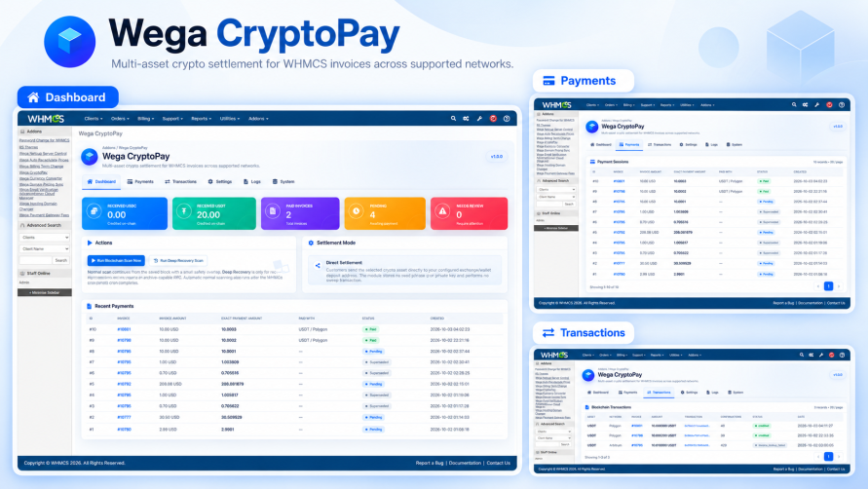
Task: Click the Tether icon on the Received USDT card
Action: click(184, 211)
